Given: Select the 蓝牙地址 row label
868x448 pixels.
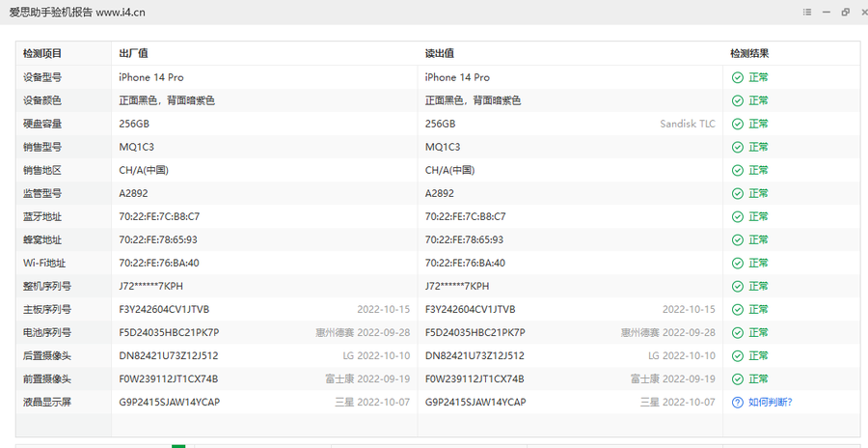Looking at the screenshot, I should tap(42, 217).
